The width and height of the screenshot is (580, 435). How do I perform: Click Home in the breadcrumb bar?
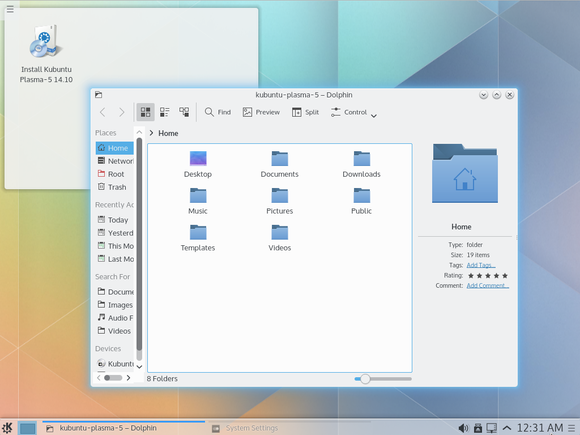[168, 133]
